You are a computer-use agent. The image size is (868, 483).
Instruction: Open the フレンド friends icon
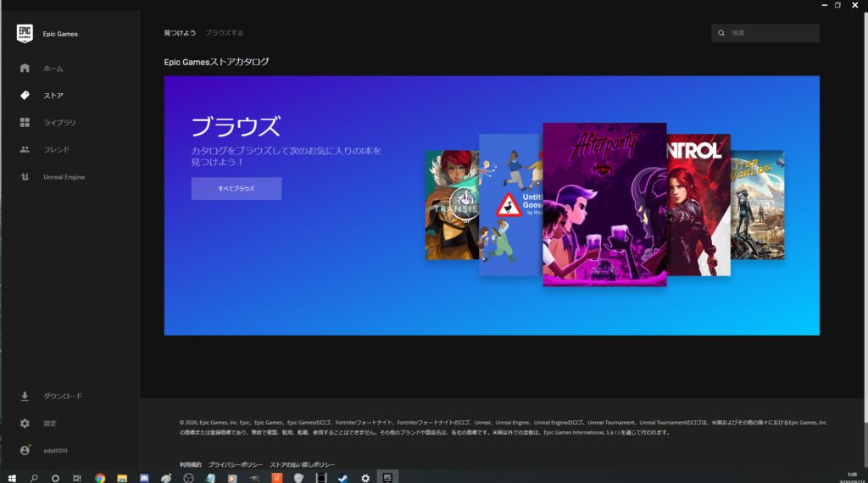(x=25, y=149)
